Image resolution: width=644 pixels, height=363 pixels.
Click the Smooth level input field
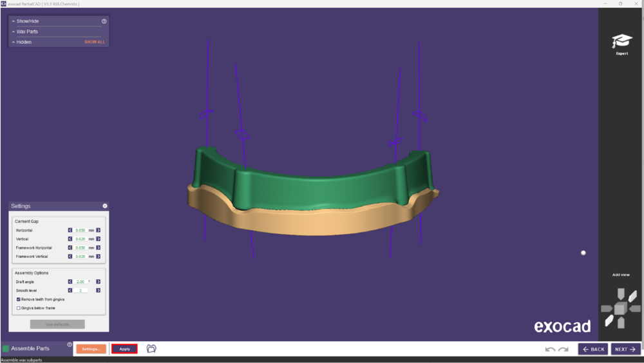click(x=80, y=291)
